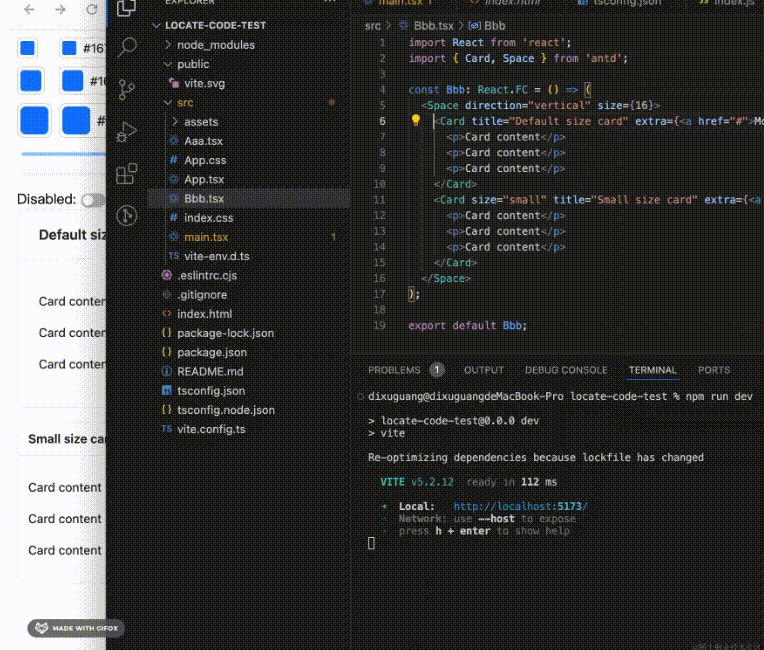The image size is (764, 650).
Task: Click the medium blue color swatch, leftmost column
Action: click(x=31, y=80)
